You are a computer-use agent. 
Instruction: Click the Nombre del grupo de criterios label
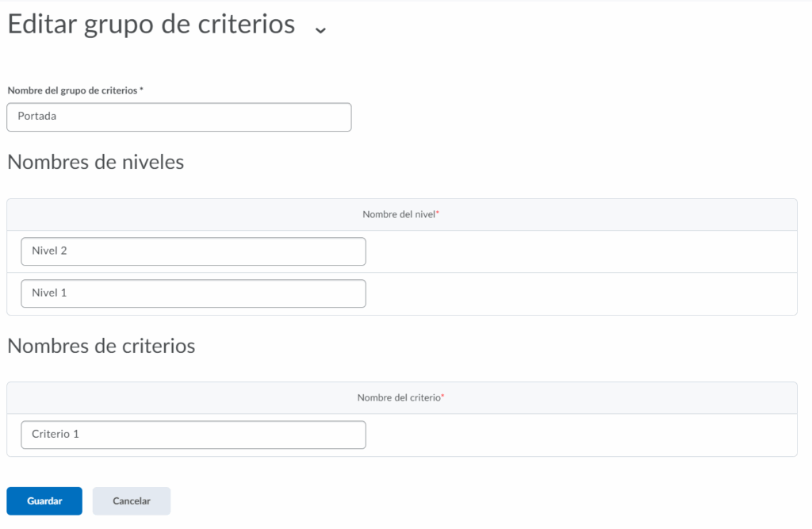[x=72, y=90]
